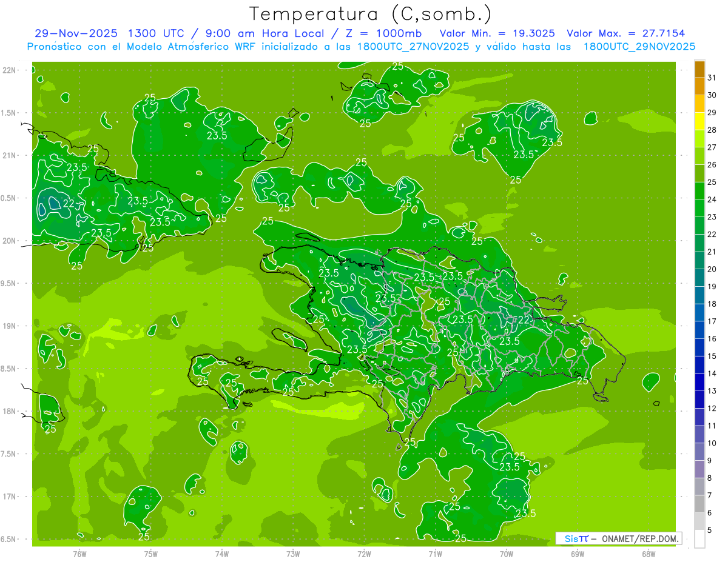Pick the blue swatch between 16 and 17
This screenshot has width=728, height=562.
pos(699,330)
